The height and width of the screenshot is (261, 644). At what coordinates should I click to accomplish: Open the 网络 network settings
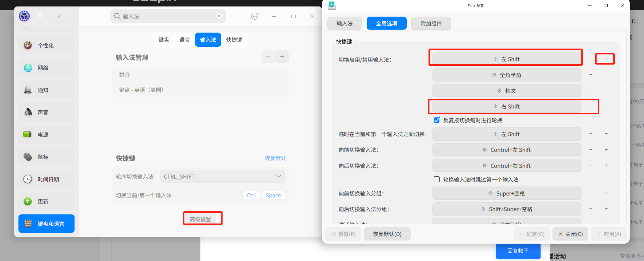click(46, 68)
